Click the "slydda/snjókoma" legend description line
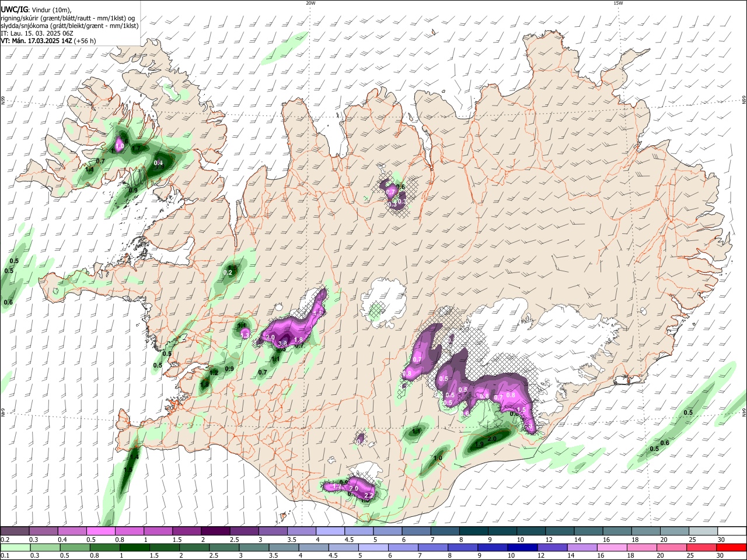 tap(69, 26)
